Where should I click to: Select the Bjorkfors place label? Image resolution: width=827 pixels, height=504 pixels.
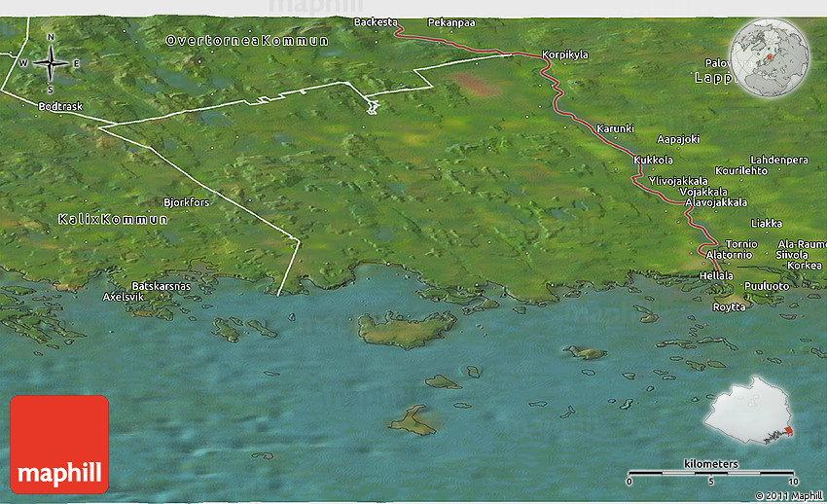pyautogui.click(x=187, y=202)
